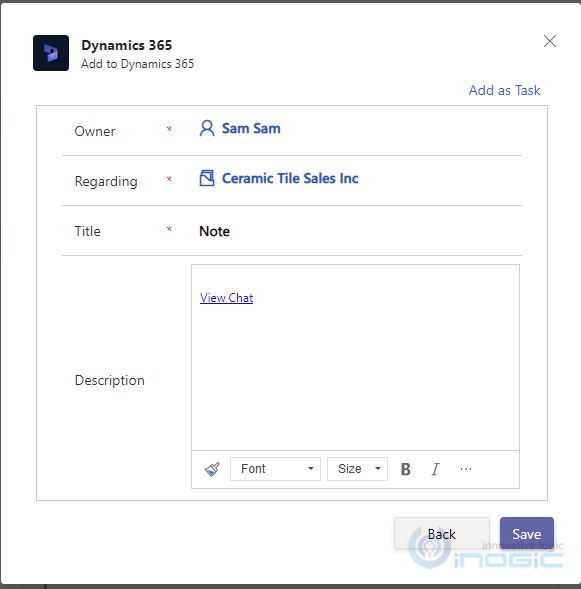Click the person icon beside Sam Sam
Screen dimensions: 581x589
pos(207,128)
